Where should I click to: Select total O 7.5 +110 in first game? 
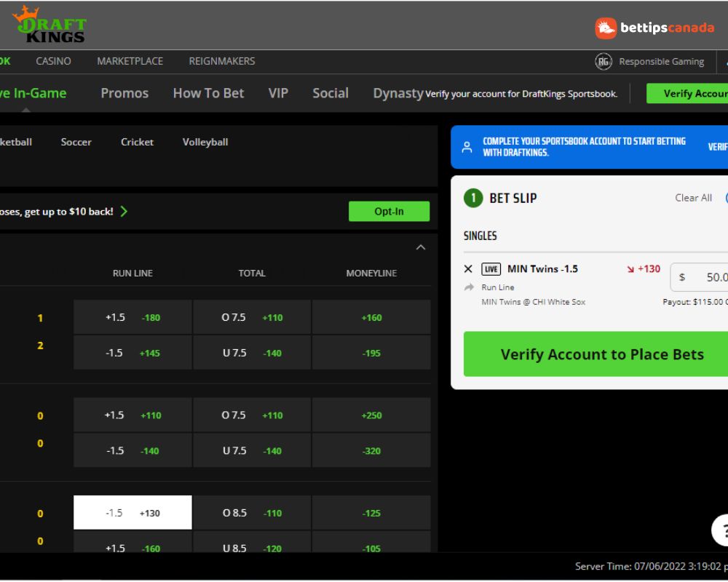pos(252,317)
